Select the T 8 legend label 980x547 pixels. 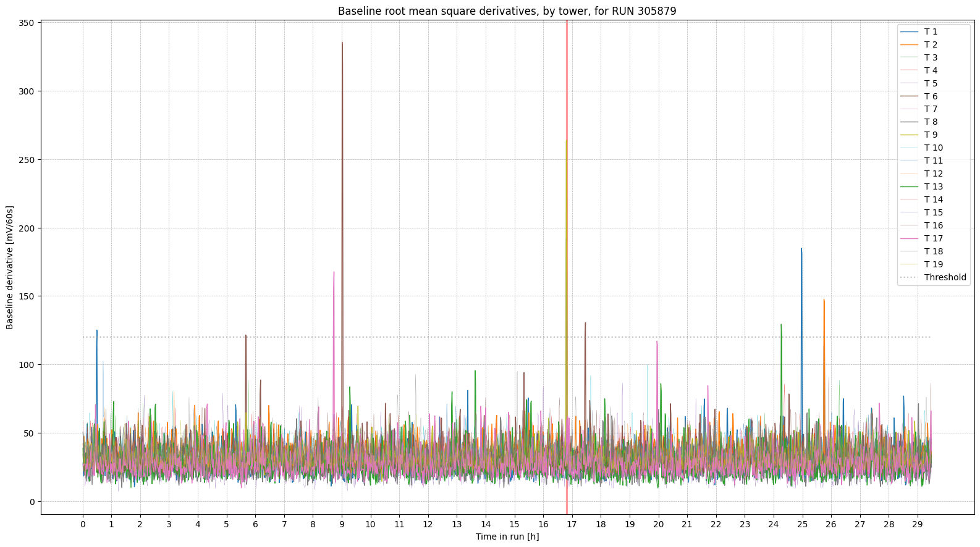click(x=930, y=122)
